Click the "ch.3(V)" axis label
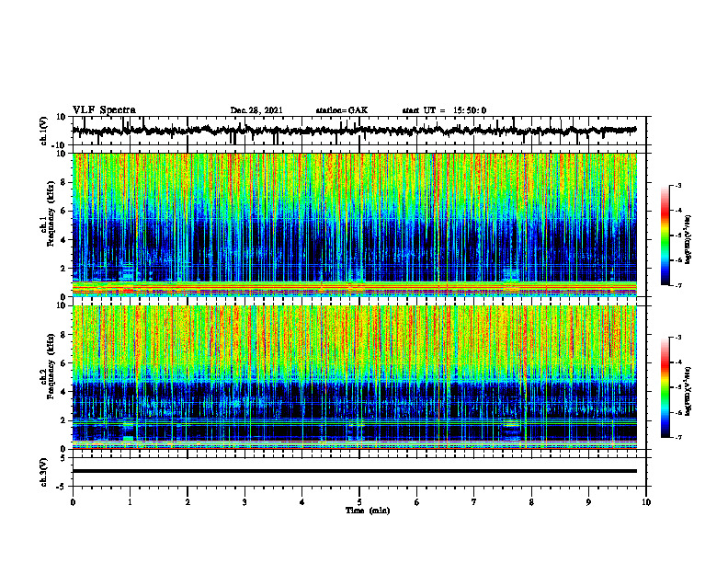728x563 pixels. coord(44,472)
